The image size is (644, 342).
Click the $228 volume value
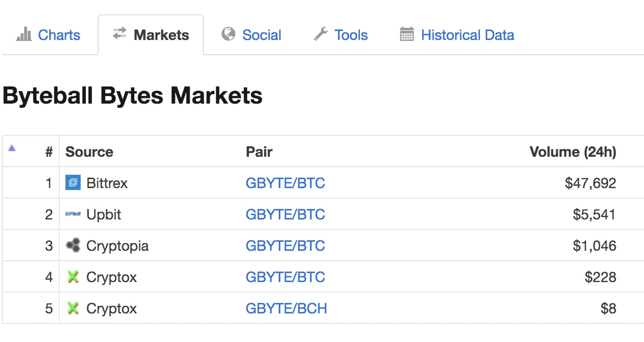601,277
